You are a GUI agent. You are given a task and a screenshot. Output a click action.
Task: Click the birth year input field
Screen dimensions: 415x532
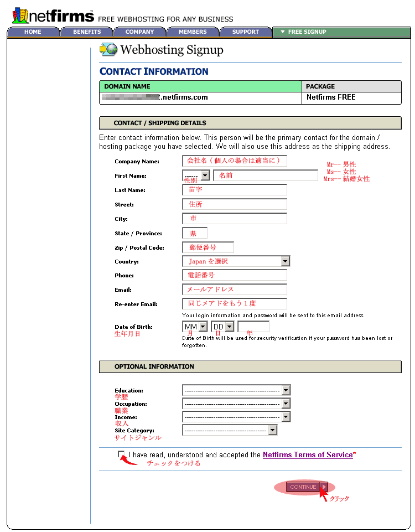pos(253,327)
